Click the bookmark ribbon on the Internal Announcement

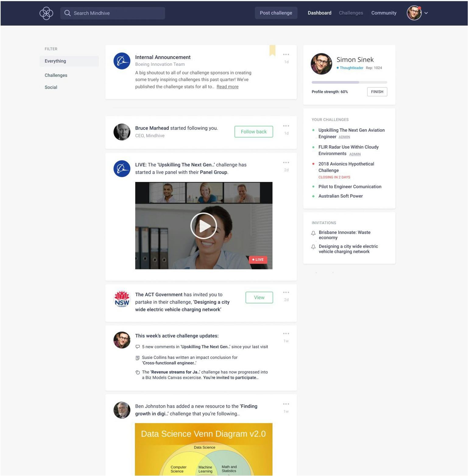[273, 51]
